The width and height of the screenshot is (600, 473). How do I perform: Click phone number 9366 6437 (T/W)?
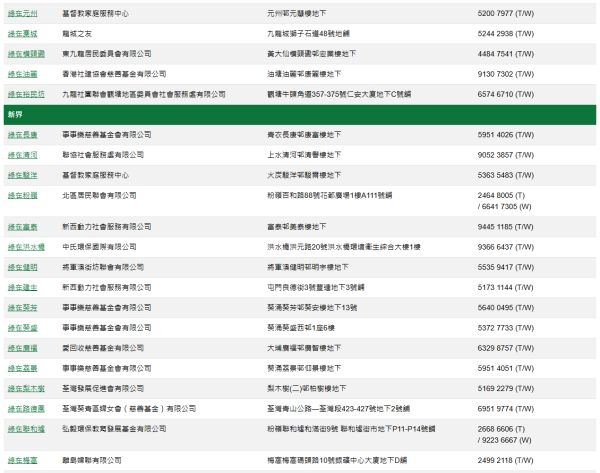505,247
